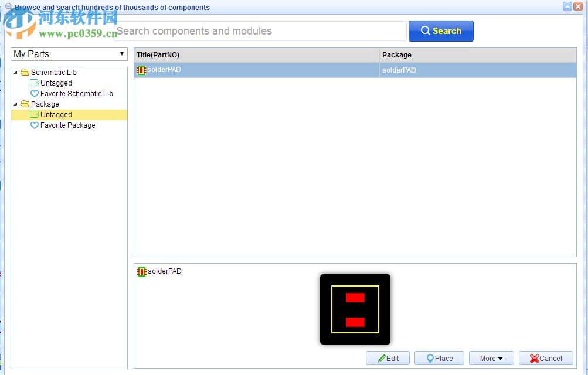Focus the Search components and modules field

[260, 31]
